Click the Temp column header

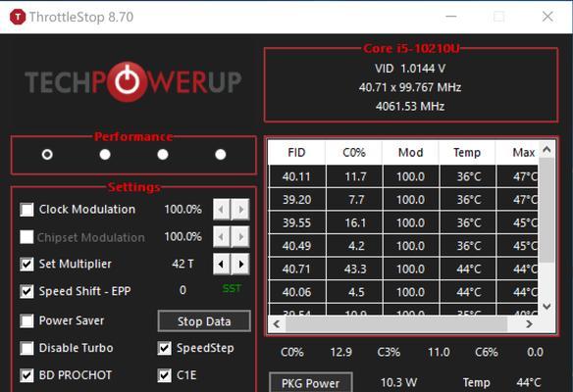467,153
